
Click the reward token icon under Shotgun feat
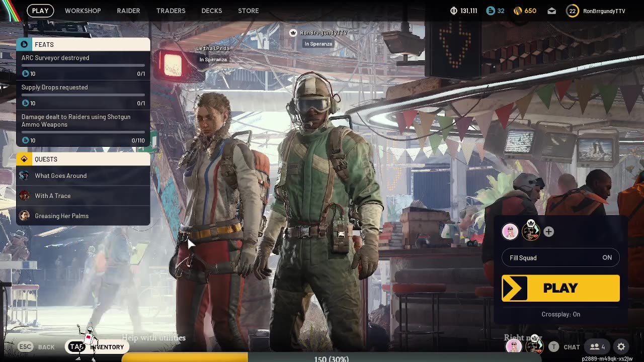(x=25, y=140)
